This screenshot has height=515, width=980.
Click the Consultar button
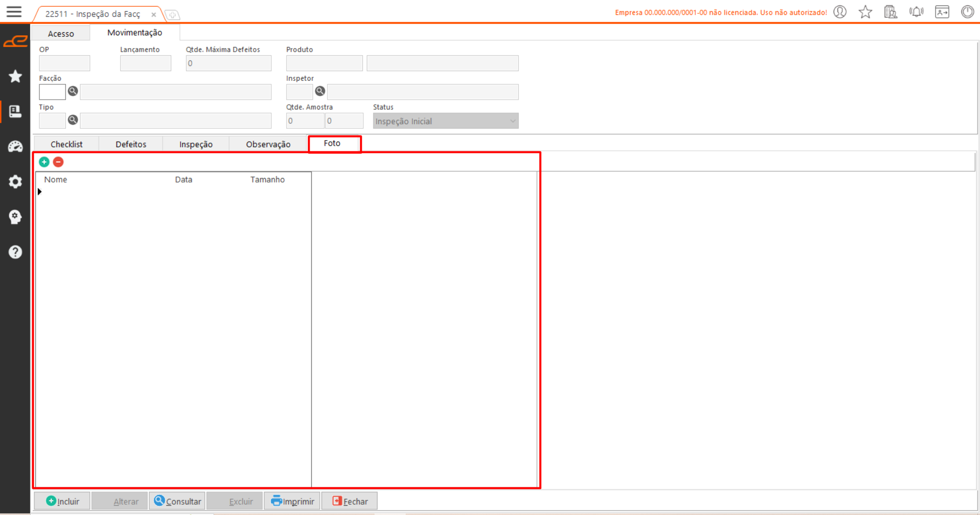(177, 501)
